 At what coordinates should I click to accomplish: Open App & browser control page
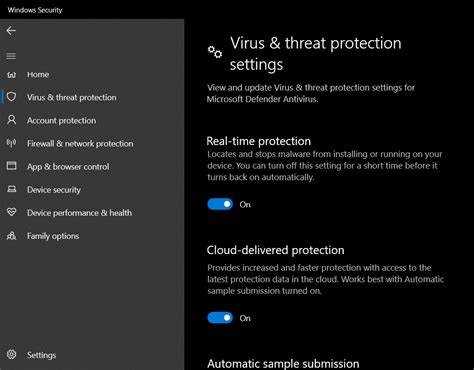tap(68, 167)
